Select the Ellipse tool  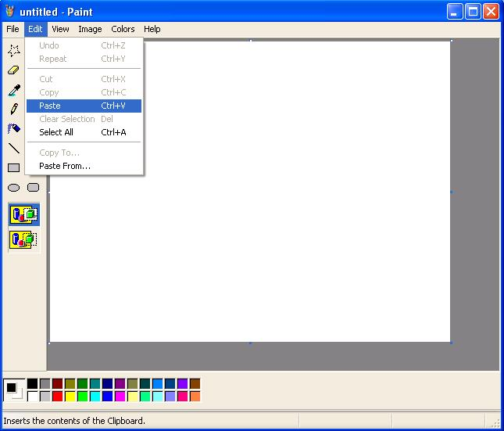[x=14, y=188]
